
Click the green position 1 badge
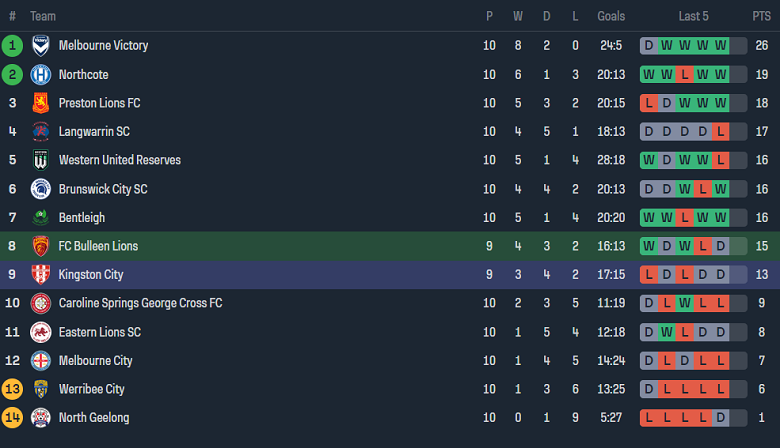tap(12, 46)
